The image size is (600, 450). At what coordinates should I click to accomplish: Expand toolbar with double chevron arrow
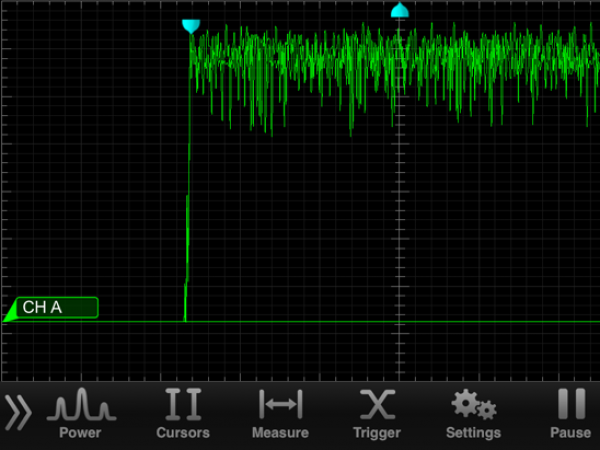tap(18, 412)
